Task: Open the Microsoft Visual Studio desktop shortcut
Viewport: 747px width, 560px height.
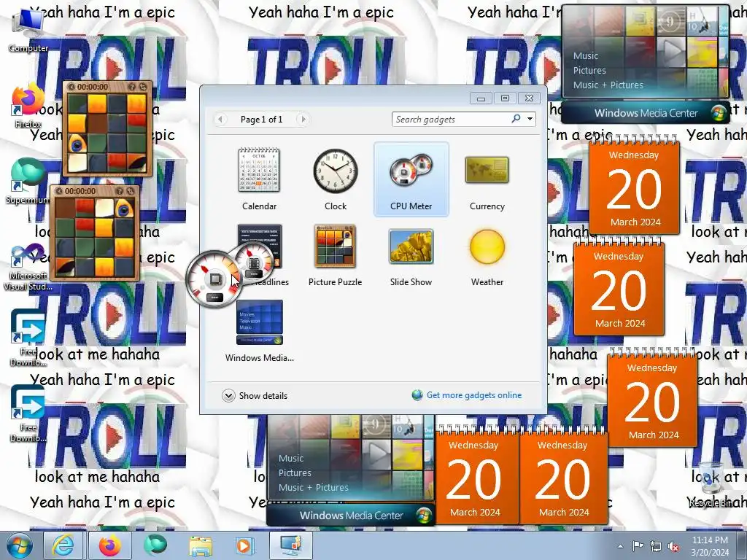Action: [28, 267]
